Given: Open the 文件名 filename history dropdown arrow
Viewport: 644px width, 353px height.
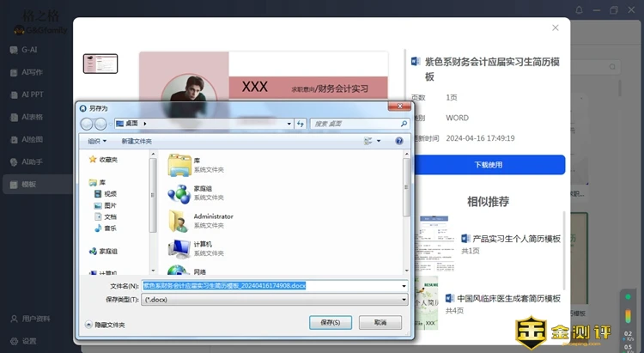Looking at the screenshot, I should (403, 285).
